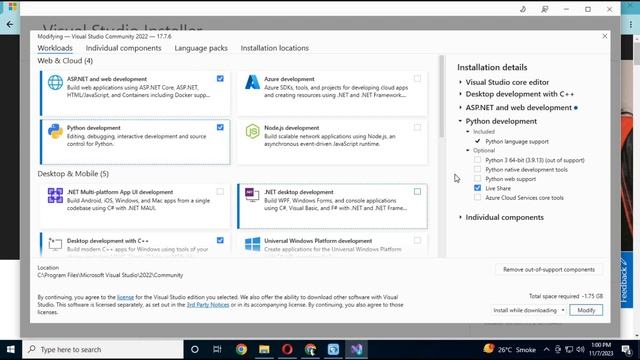The height and width of the screenshot is (360, 640).
Task: Disable the Live Share option
Action: [477, 188]
